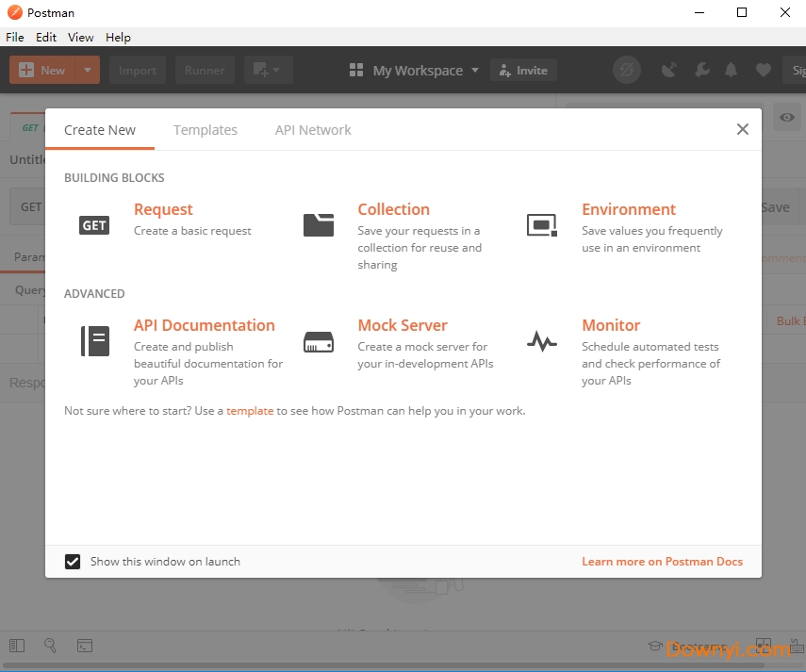
Task: Open the View menu
Action: click(x=80, y=38)
